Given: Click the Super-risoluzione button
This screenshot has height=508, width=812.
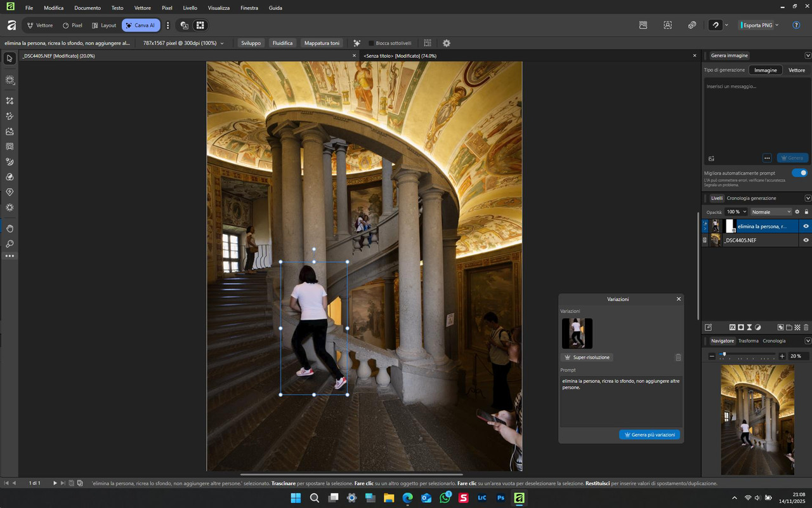Looking at the screenshot, I should tap(587, 358).
